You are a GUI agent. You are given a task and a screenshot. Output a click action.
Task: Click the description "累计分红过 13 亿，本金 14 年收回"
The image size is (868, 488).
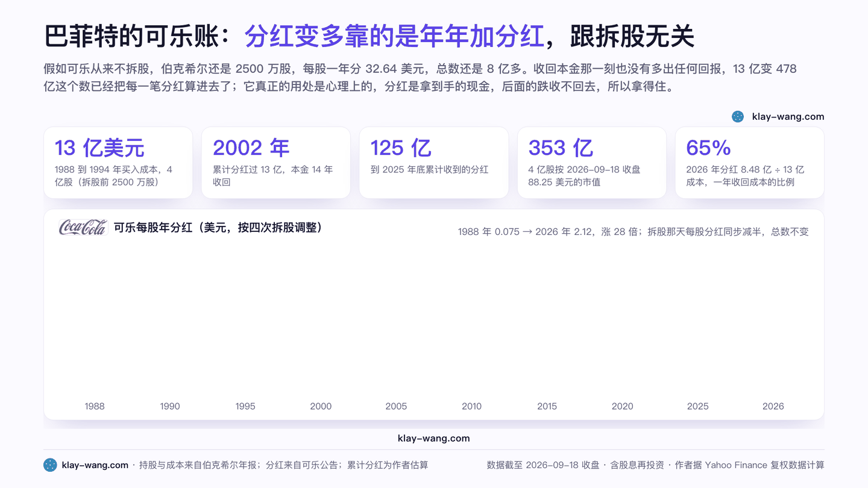click(x=273, y=176)
